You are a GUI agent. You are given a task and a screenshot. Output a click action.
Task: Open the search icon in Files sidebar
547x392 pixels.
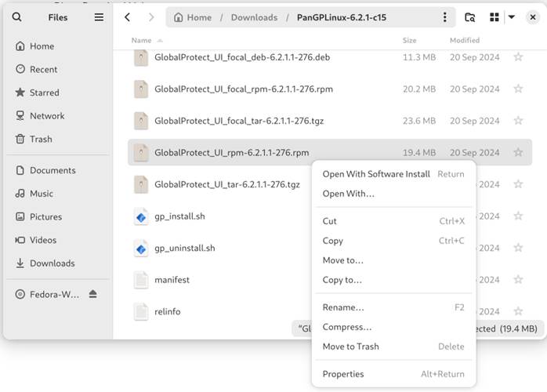pyautogui.click(x=16, y=17)
